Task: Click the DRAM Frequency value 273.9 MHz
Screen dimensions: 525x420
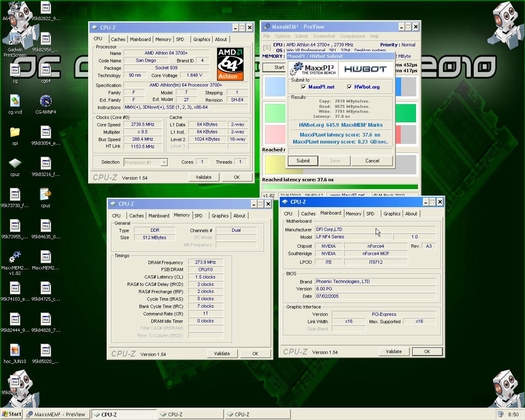Action: pos(205,262)
